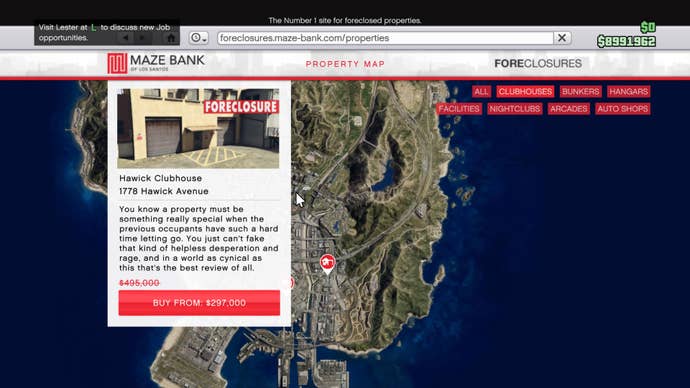Select the Hawick Clubhouse photo thumbnail
This screenshot has width=690, height=388.
[x=198, y=128]
